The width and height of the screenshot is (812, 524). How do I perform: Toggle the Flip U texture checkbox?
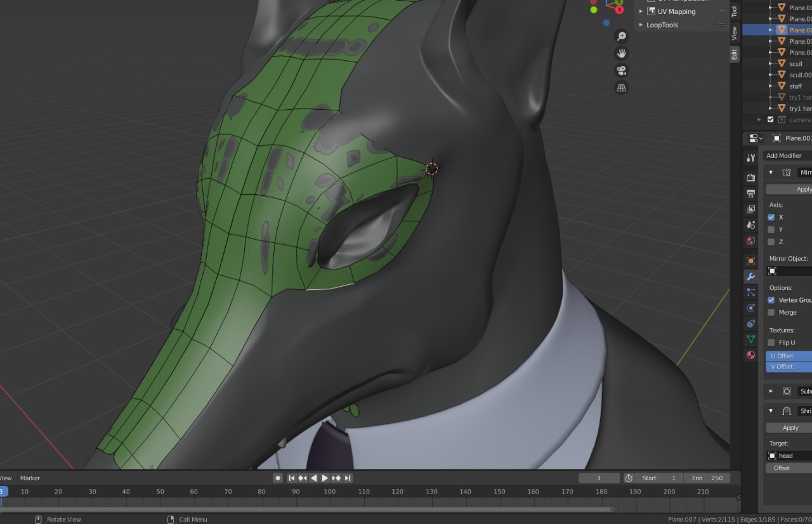pyautogui.click(x=771, y=343)
